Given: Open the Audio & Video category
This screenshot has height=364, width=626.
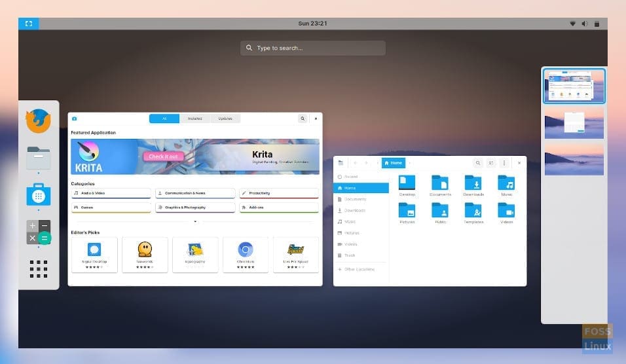Looking at the screenshot, I should point(111,193).
